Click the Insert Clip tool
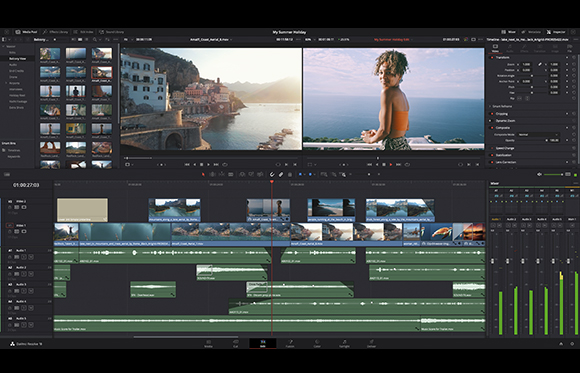 (242, 174)
